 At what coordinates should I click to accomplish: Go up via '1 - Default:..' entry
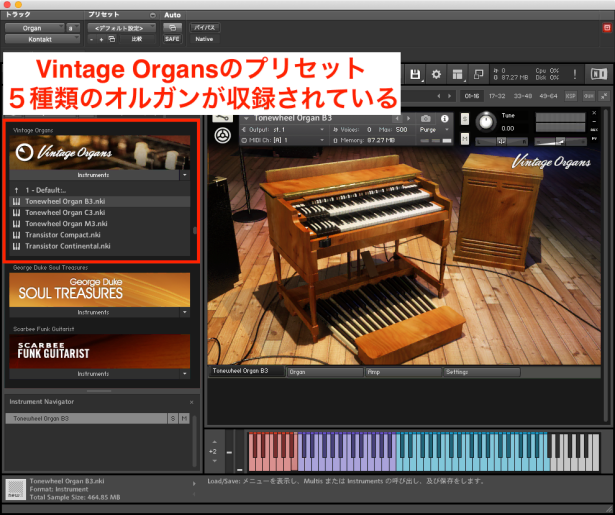[100, 190]
